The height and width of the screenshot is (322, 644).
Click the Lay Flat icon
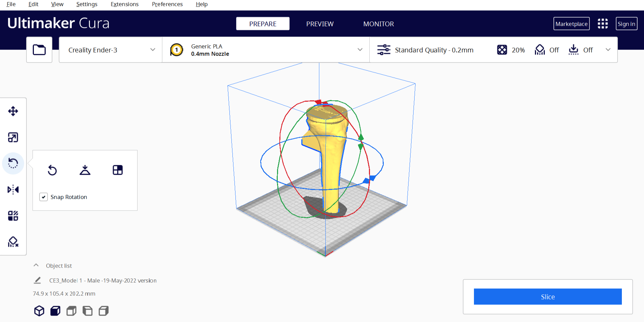(x=85, y=170)
